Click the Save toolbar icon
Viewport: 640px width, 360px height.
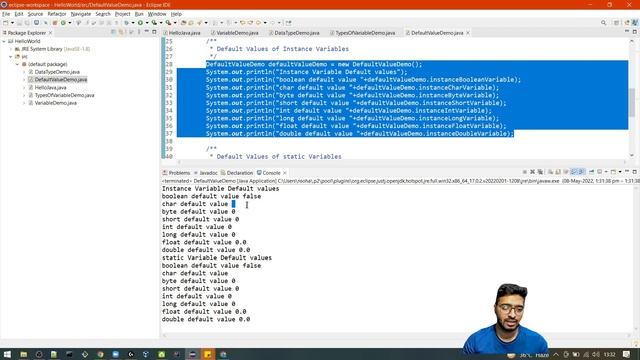pos(19,23)
